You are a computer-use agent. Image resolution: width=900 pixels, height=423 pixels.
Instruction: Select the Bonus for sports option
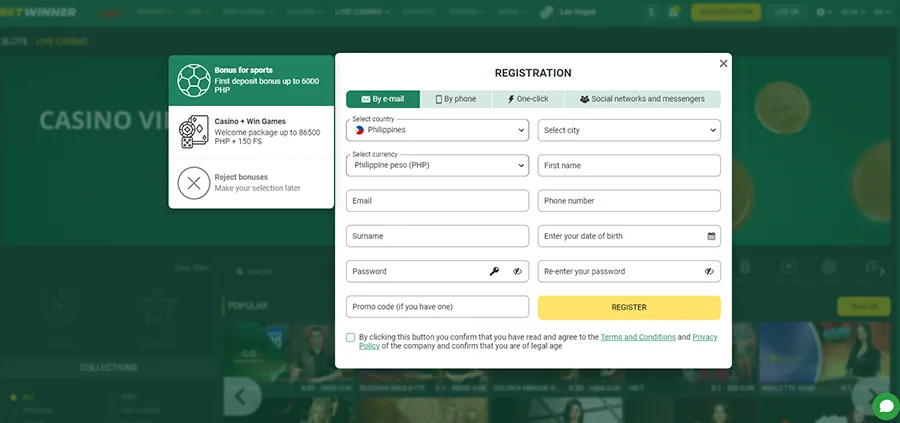tap(251, 80)
